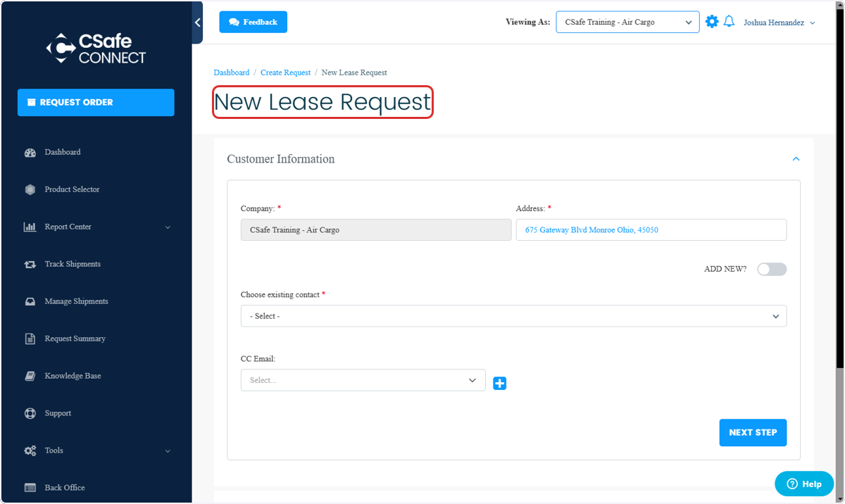The height and width of the screenshot is (504, 845).
Task: Follow the Create Request breadcrumb link
Action: [x=285, y=73]
